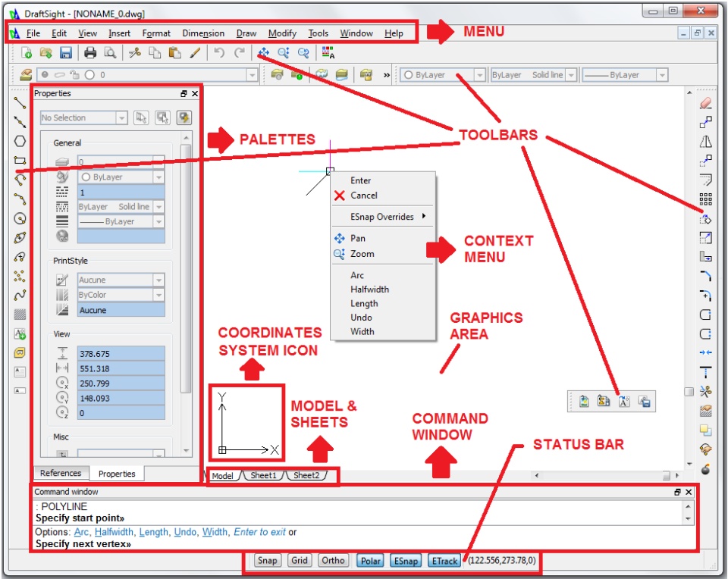Select the Line tool in draw toolbar

click(x=20, y=102)
